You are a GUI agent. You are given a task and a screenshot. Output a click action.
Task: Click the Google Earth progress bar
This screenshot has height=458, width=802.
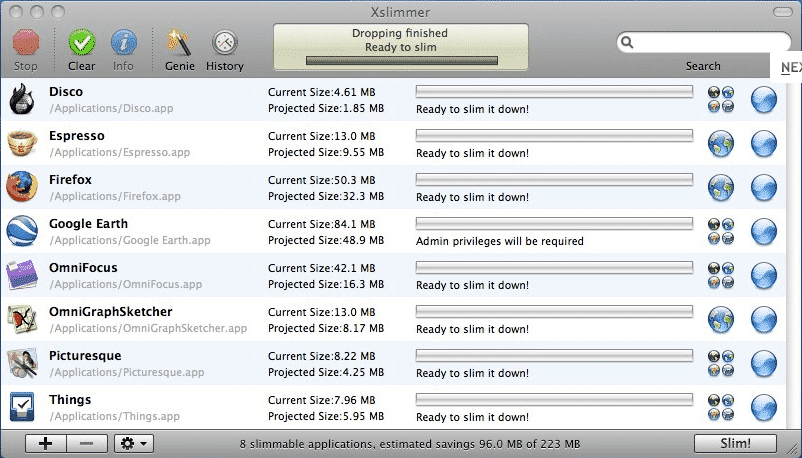(554, 224)
